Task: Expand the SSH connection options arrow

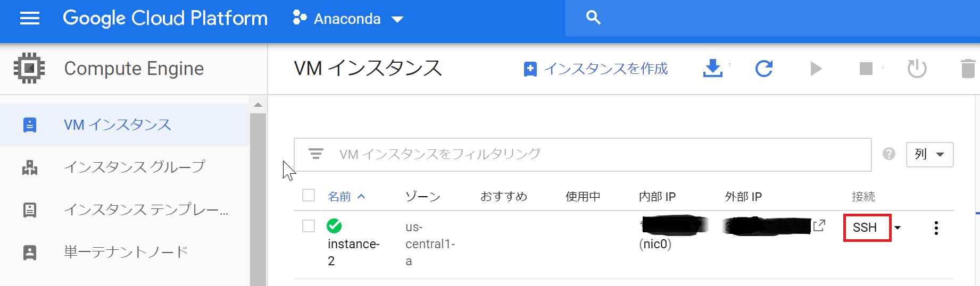Action: click(898, 228)
